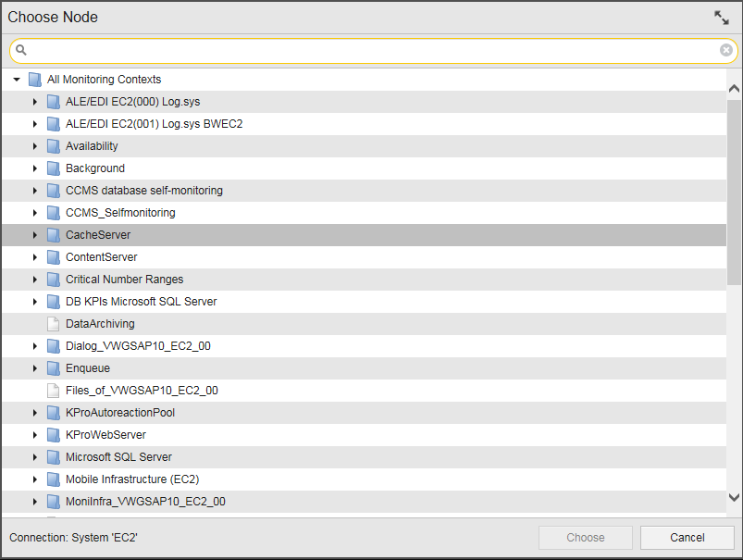743x560 pixels.
Task: Click the expand-dialog arrows icon
Action: tap(721, 18)
